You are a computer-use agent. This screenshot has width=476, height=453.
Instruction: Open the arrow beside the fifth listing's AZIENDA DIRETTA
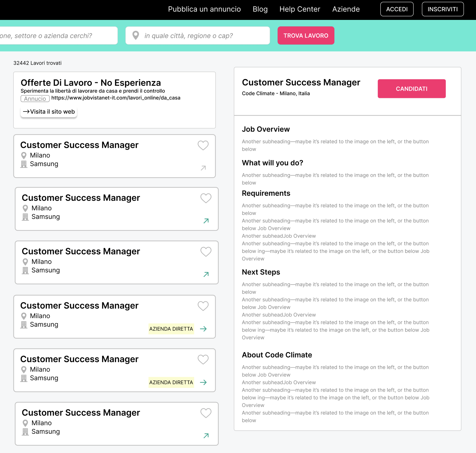[x=203, y=382]
